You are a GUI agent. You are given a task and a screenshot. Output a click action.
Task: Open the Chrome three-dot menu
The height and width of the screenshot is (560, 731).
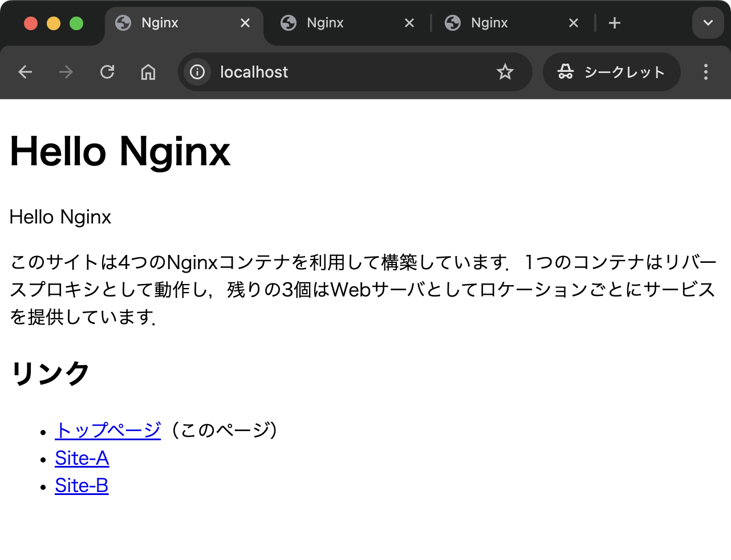[706, 72]
